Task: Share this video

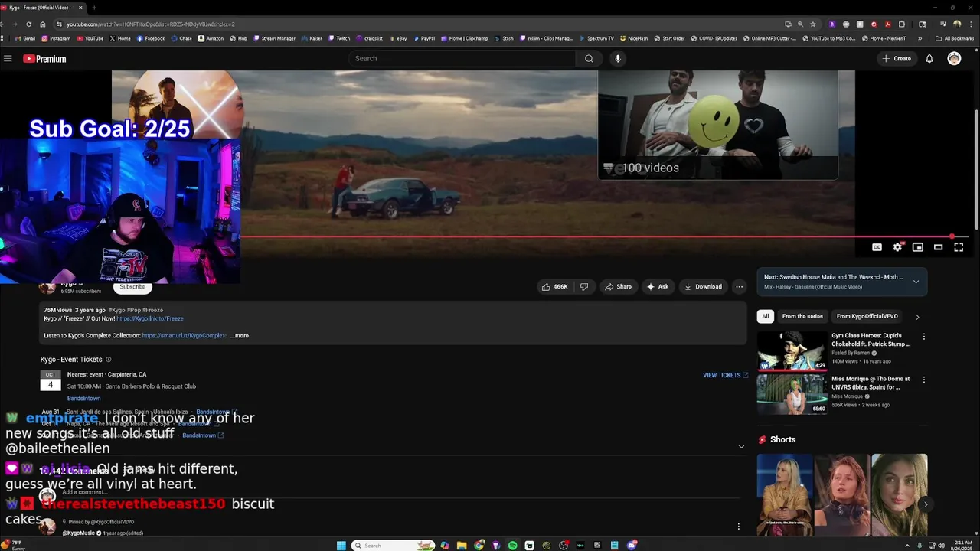Action: [x=618, y=287]
